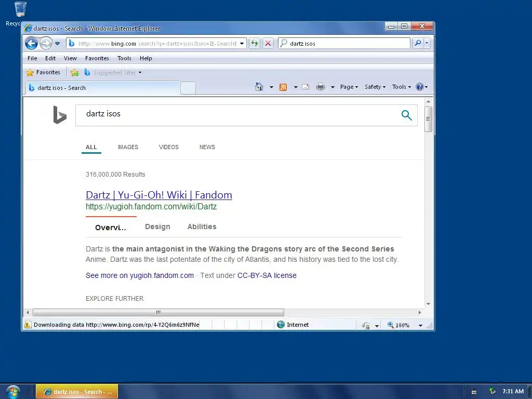Screen dimensions: 532x399
Task: Click the Protected Mode status icon
Action: coord(366,325)
